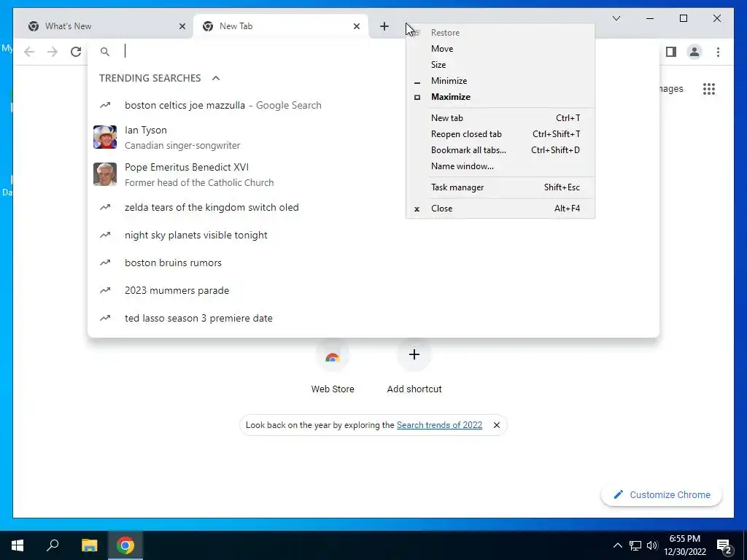Screen dimensions: 747x560
Task: Show hidden system tray icons
Action: click(617, 545)
